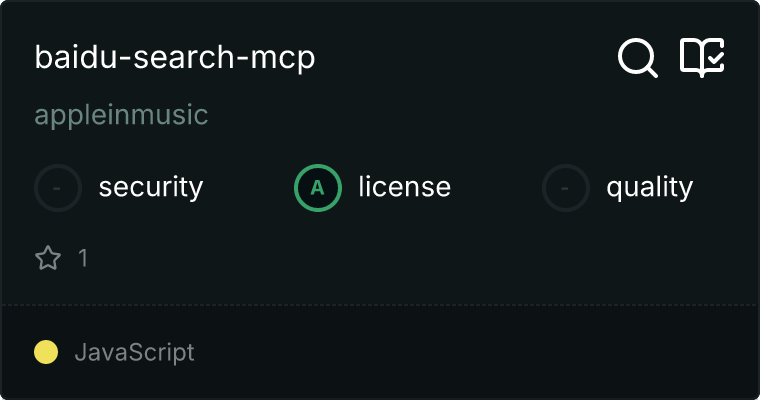Click the star count number 1
Image resolution: width=760 pixels, height=400 pixels.
tap(83, 259)
